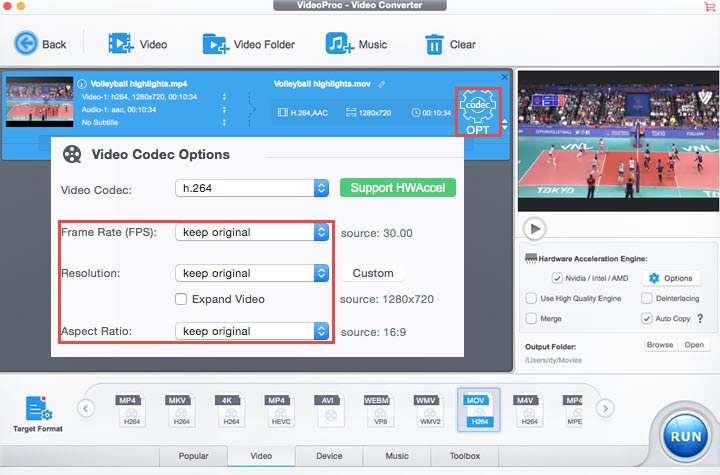Open the shopping cart icon

coord(709,6)
